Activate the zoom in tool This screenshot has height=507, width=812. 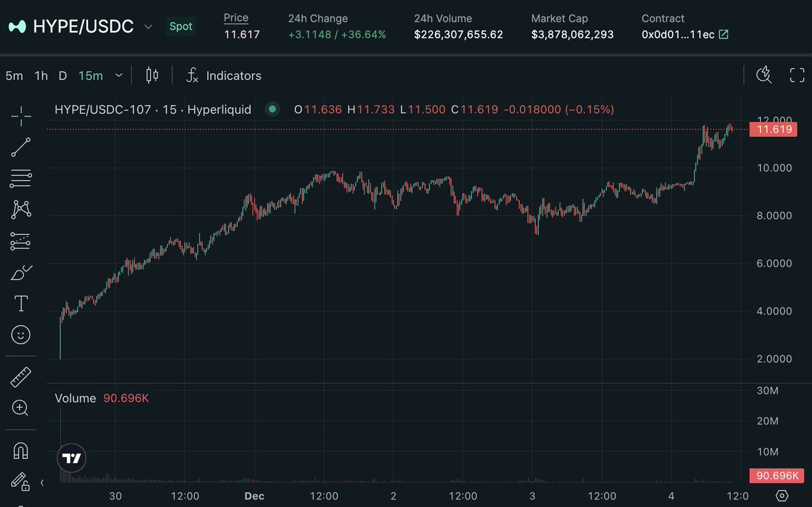click(x=20, y=408)
